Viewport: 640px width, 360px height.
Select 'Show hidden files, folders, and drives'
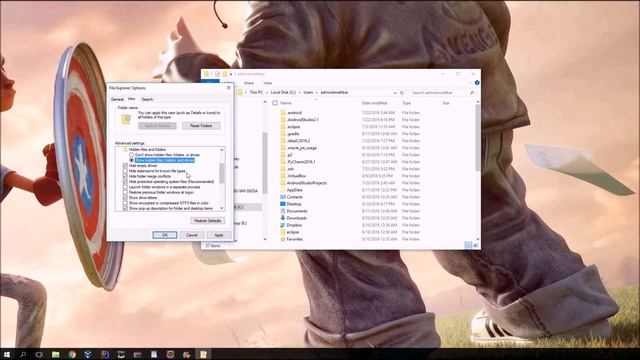point(131,160)
